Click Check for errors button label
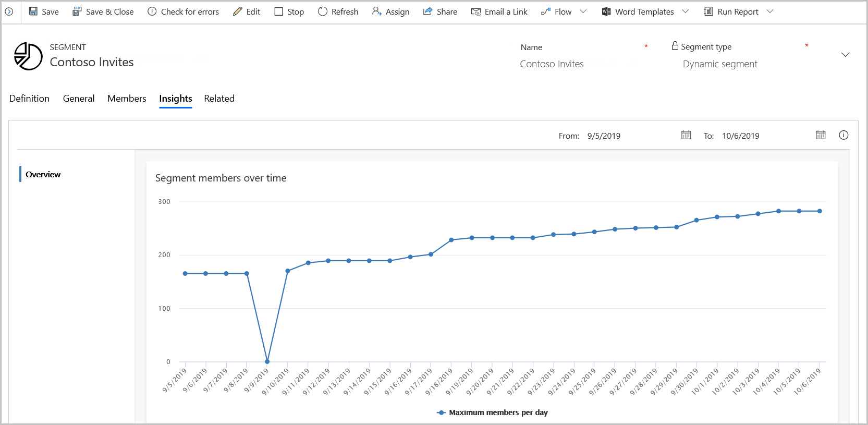 [x=190, y=11]
